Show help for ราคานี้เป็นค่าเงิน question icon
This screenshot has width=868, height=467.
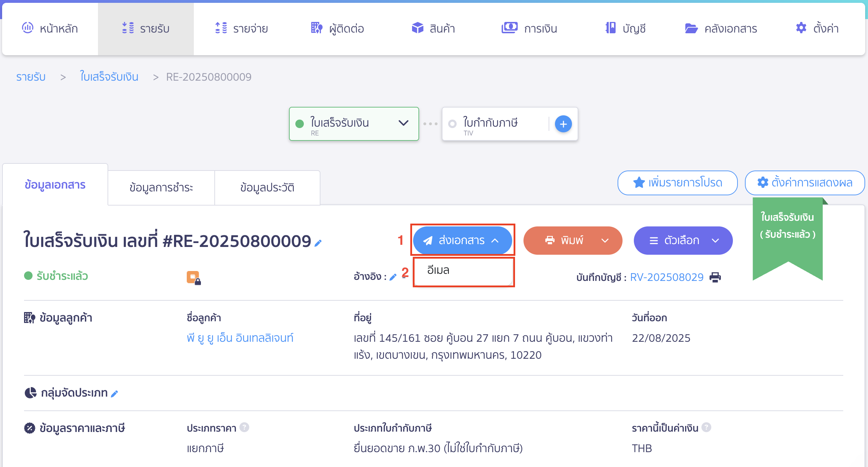click(706, 427)
